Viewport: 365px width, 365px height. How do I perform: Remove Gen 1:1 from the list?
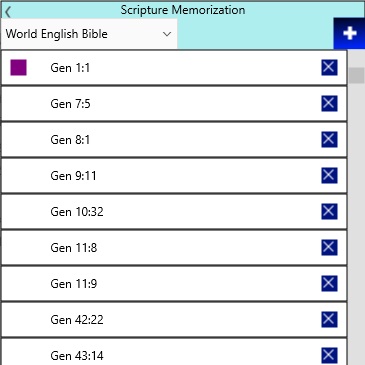click(x=329, y=68)
